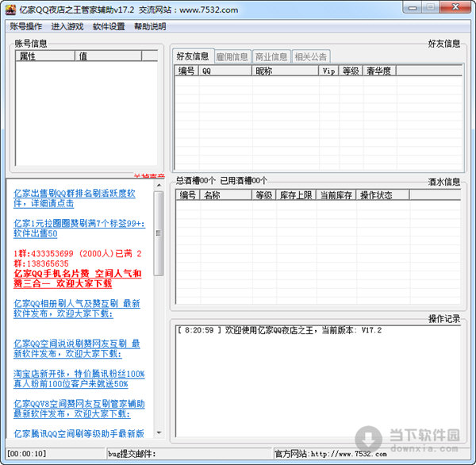Sort friends list by 等级 column
Viewport: 476px width, 465px height.
coord(351,71)
